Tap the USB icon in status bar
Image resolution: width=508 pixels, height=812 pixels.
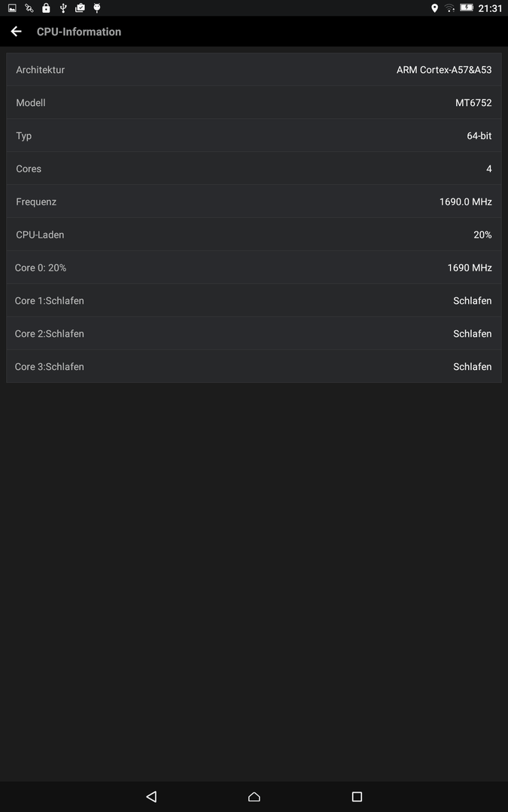click(x=63, y=8)
